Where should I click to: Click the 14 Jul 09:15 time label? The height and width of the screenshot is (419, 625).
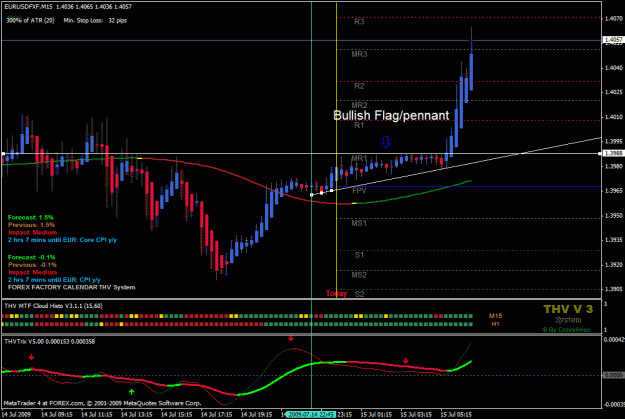click(x=57, y=415)
